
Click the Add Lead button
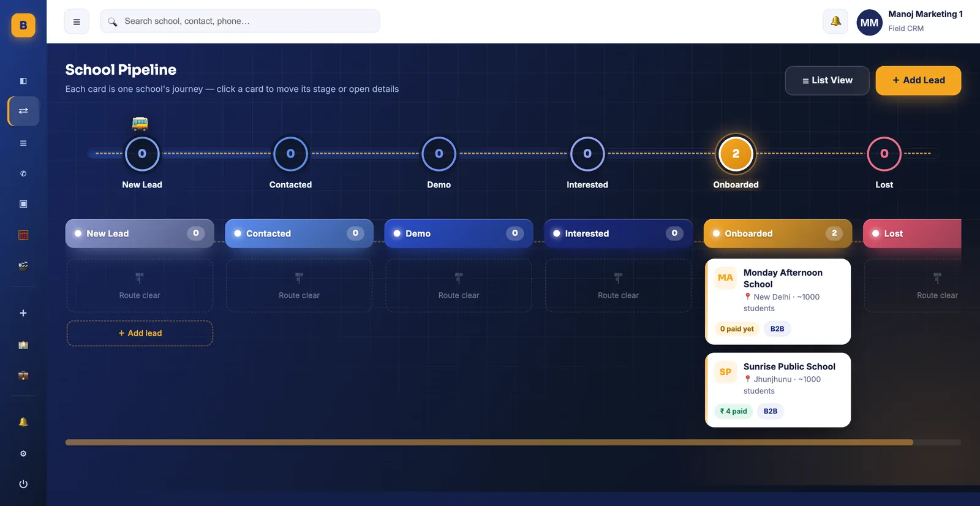point(918,80)
